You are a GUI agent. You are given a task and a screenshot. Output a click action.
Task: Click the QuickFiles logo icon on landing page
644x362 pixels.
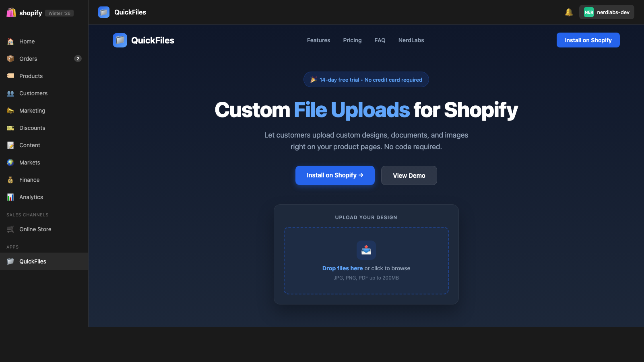120,40
